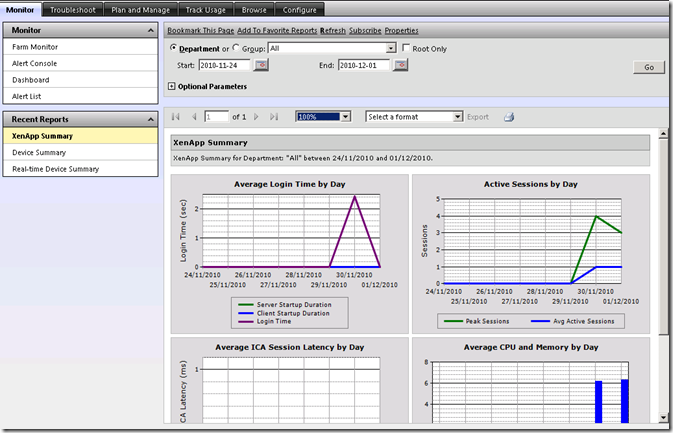Open the End date calendar picker

click(x=401, y=66)
